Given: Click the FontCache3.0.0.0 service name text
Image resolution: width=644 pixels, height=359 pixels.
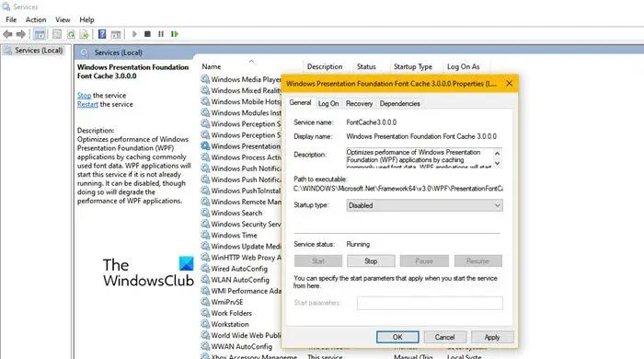Looking at the screenshot, I should 372,122.
